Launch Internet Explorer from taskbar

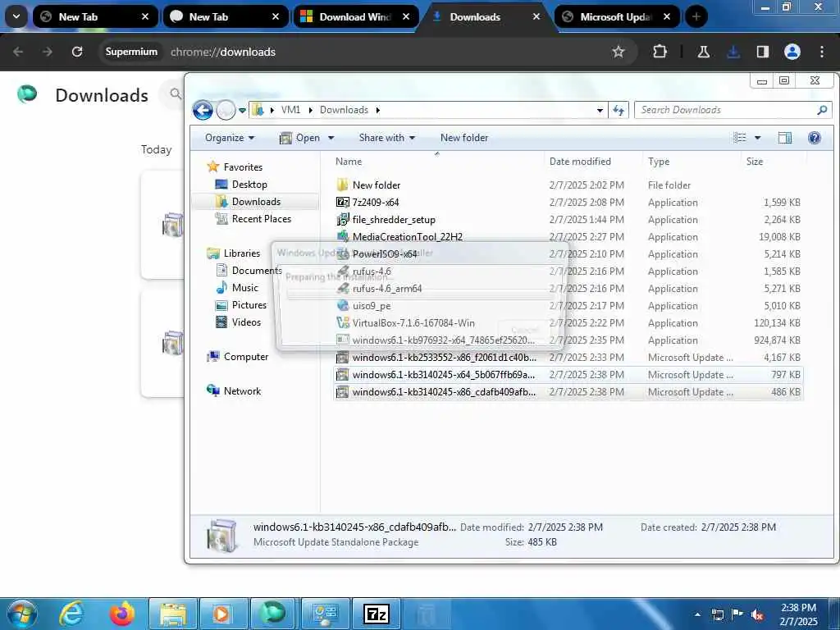pyautogui.click(x=71, y=614)
